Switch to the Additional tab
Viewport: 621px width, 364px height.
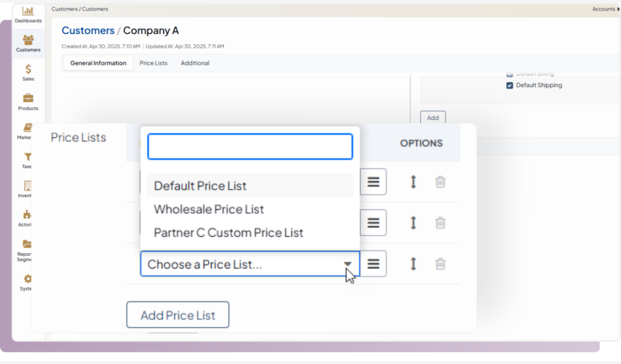[195, 63]
